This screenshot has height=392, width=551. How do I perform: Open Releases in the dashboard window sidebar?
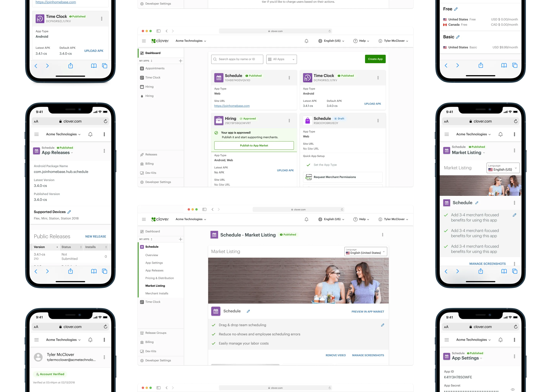tap(151, 154)
